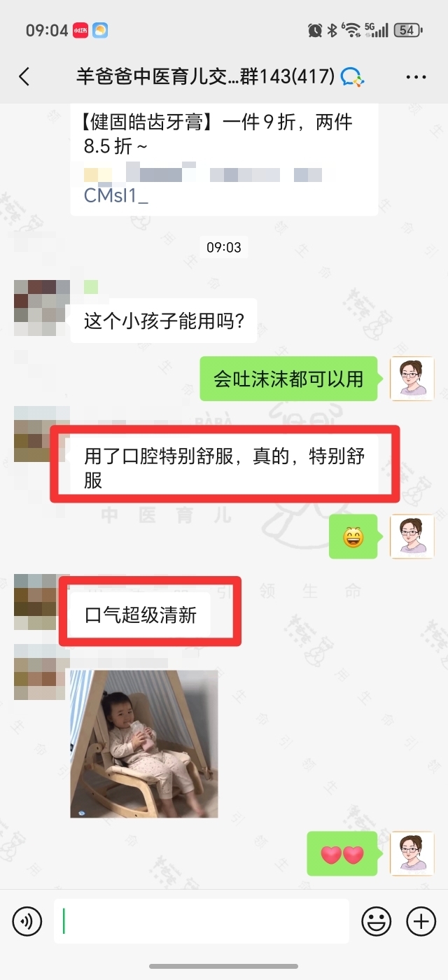Screen dimensions: 448x980
Task: Tap the back arrow in chat header
Action: 24,76
